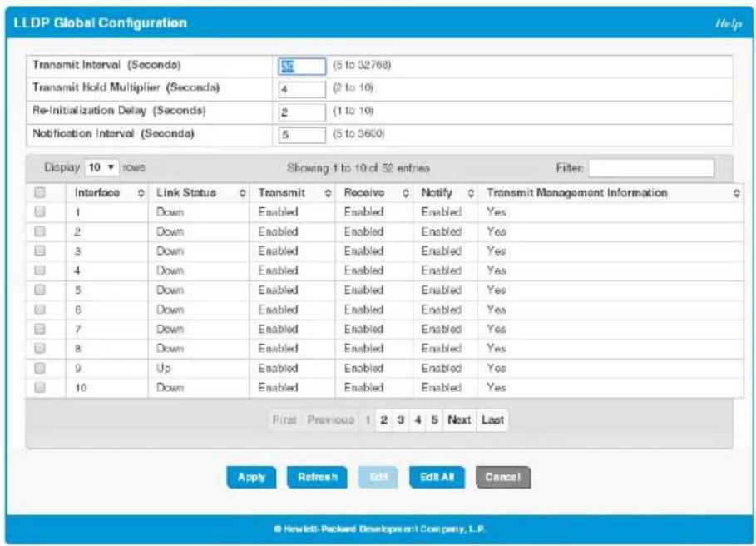Sort by Link Status column arrows

click(x=242, y=193)
